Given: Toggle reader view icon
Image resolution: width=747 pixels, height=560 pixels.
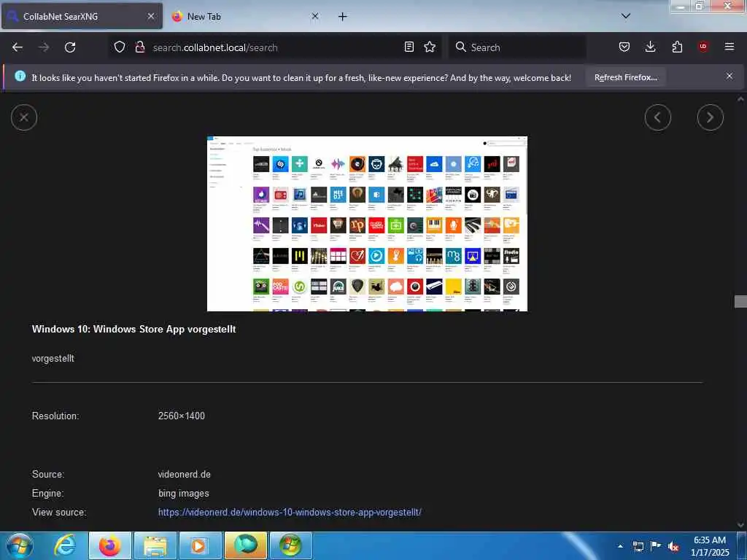Looking at the screenshot, I should click(409, 47).
